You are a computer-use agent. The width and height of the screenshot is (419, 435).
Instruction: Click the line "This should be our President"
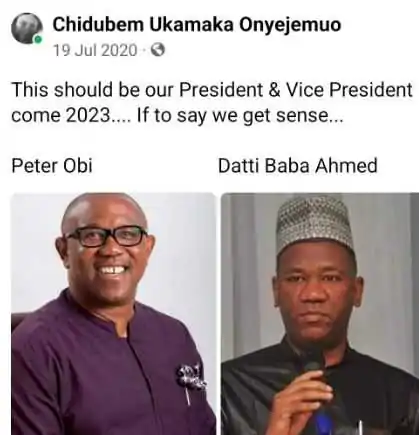(x=137, y=90)
